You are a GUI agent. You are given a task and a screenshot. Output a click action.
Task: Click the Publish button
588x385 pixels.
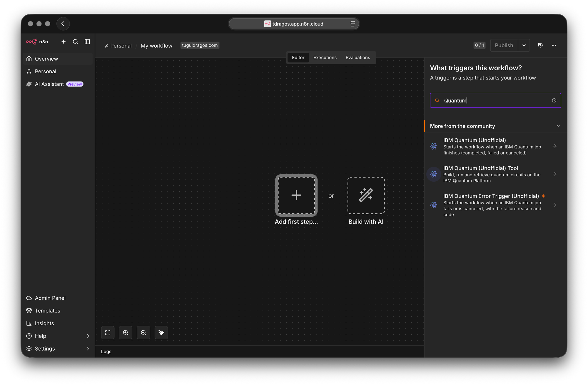504,45
